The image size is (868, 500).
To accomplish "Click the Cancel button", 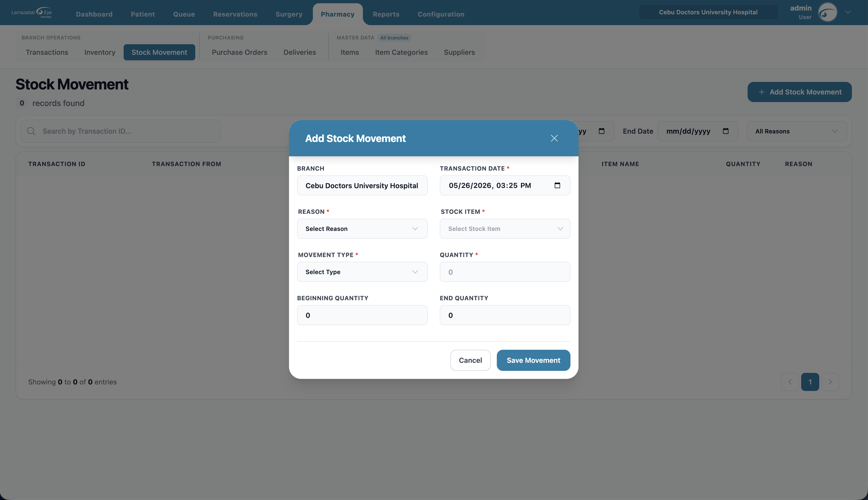I will pyautogui.click(x=470, y=360).
